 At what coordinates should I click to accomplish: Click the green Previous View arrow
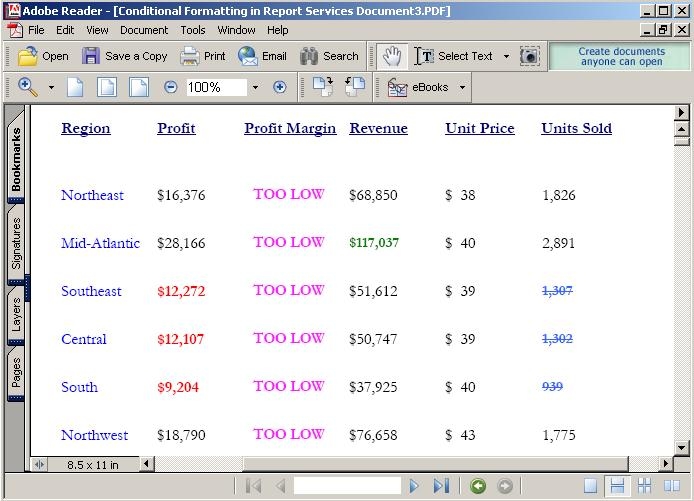pos(478,486)
